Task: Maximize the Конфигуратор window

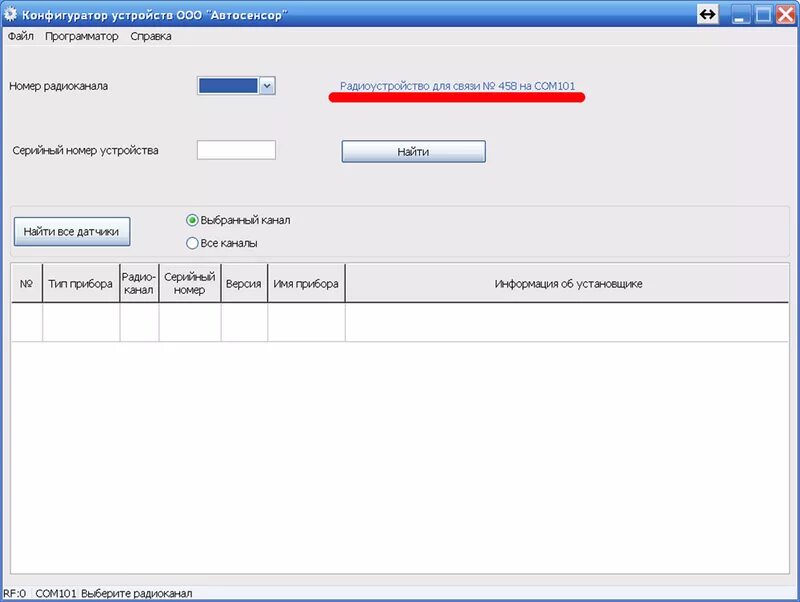Action: pos(763,14)
